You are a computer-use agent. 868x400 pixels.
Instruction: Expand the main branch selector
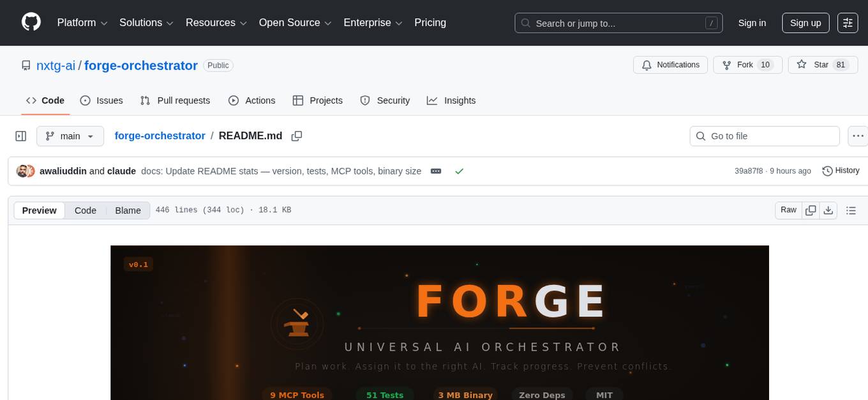[70, 135]
